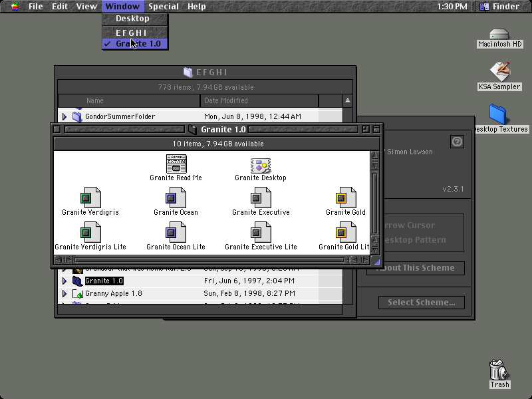Toggle sort order arrow in EFGHI window

pyautogui.click(x=347, y=100)
